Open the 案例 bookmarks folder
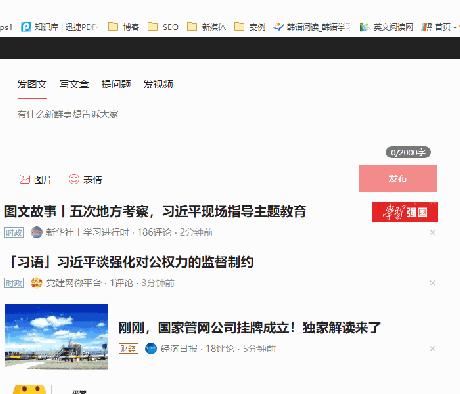Screen dimensions: 460x394 [250, 27]
